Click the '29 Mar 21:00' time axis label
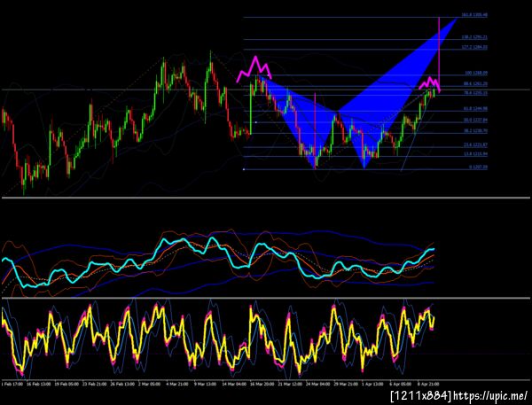Image resolution: width=532 pixels, height=405 pixels. [346, 384]
